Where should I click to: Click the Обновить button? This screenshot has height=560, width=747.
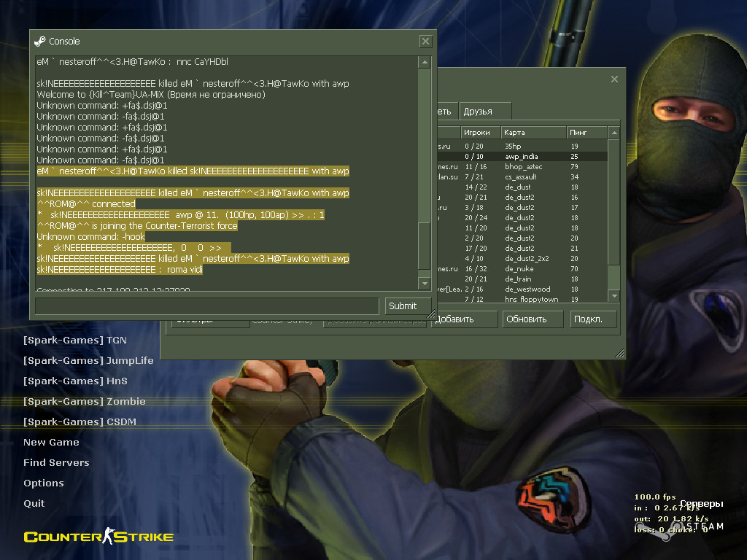point(533,319)
